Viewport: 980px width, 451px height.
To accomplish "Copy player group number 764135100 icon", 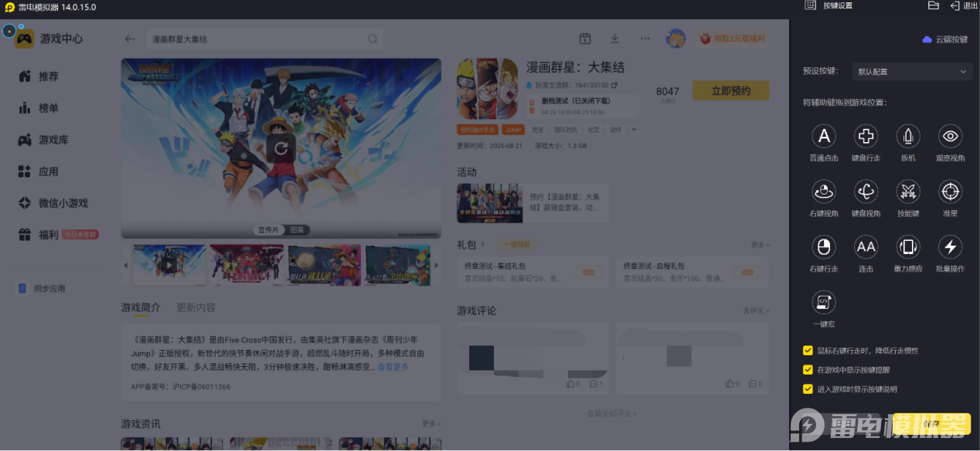I will (x=614, y=85).
